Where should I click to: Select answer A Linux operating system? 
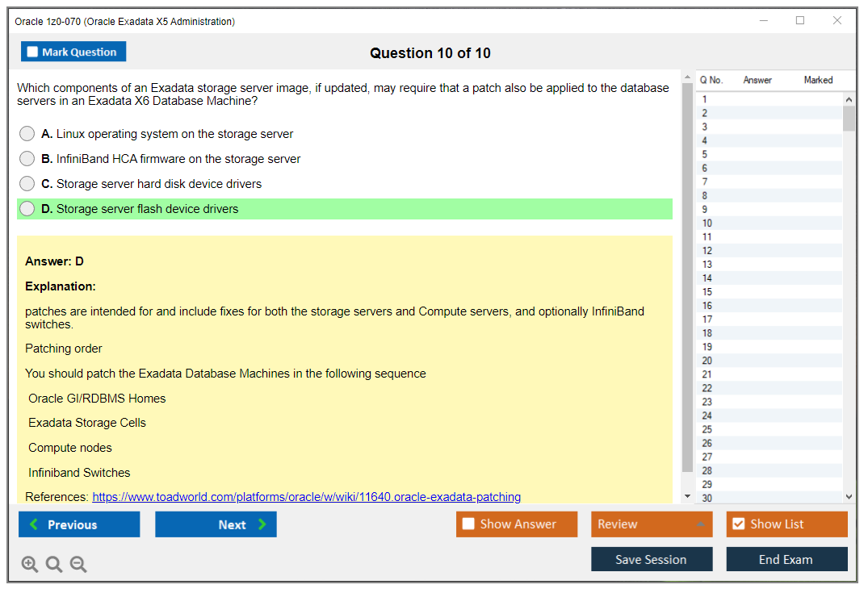[x=27, y=134]
